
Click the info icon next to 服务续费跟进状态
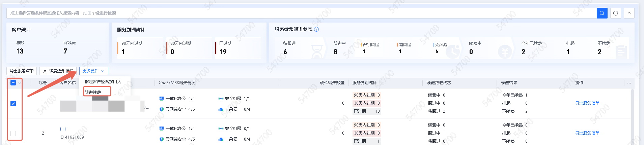(316, 29)
